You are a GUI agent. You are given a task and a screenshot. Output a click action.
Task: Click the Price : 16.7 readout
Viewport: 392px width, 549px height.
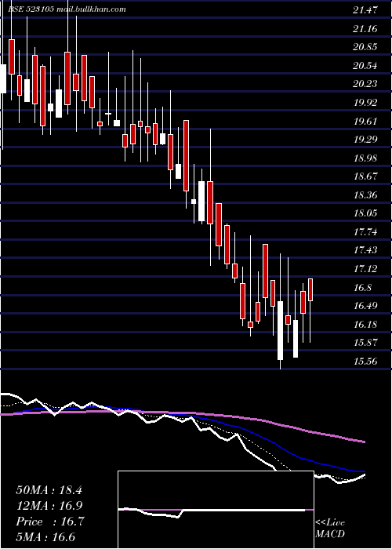click(x=49, y=522)
